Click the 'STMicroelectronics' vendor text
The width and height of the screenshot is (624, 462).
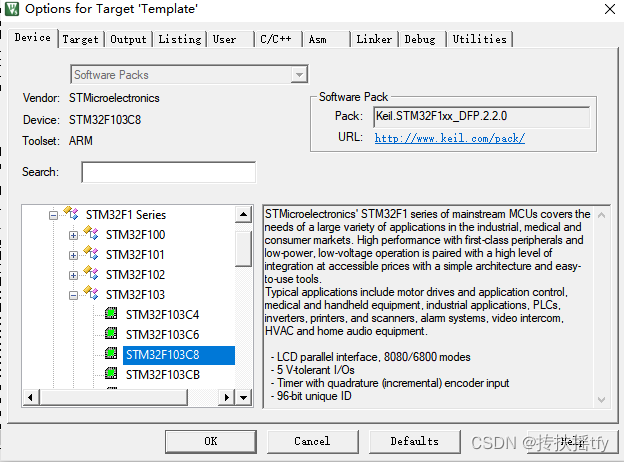114,98
